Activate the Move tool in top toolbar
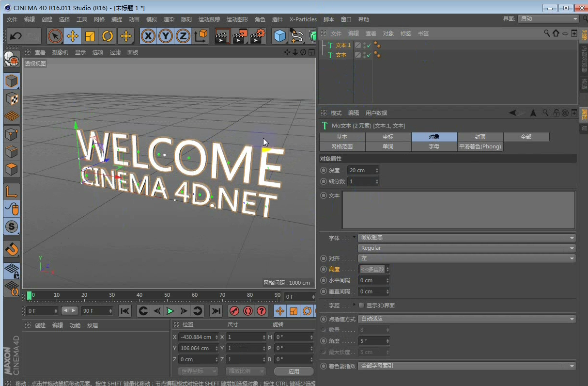The width and height of the screenshot is (588, 386). [x=73, y=36]
